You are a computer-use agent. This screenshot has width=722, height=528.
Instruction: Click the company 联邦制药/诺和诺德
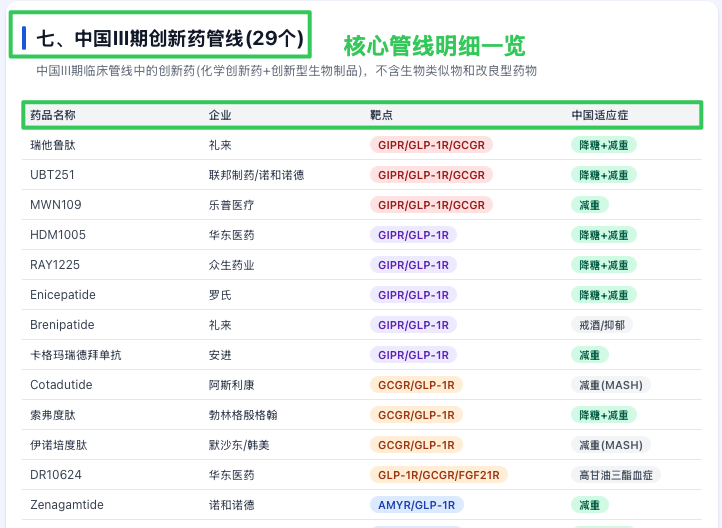click(x=256, y=175)
